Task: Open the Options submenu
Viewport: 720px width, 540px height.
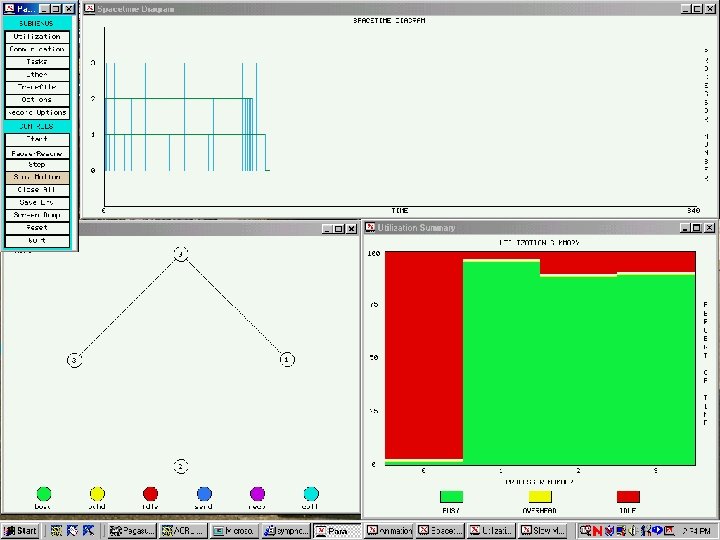Action: pos(37,100)
